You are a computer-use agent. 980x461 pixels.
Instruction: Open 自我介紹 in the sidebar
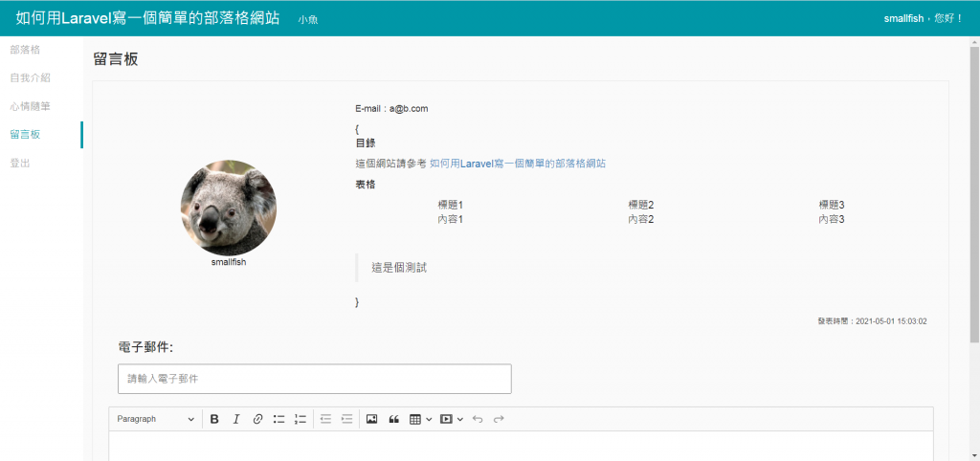(30, 78)
